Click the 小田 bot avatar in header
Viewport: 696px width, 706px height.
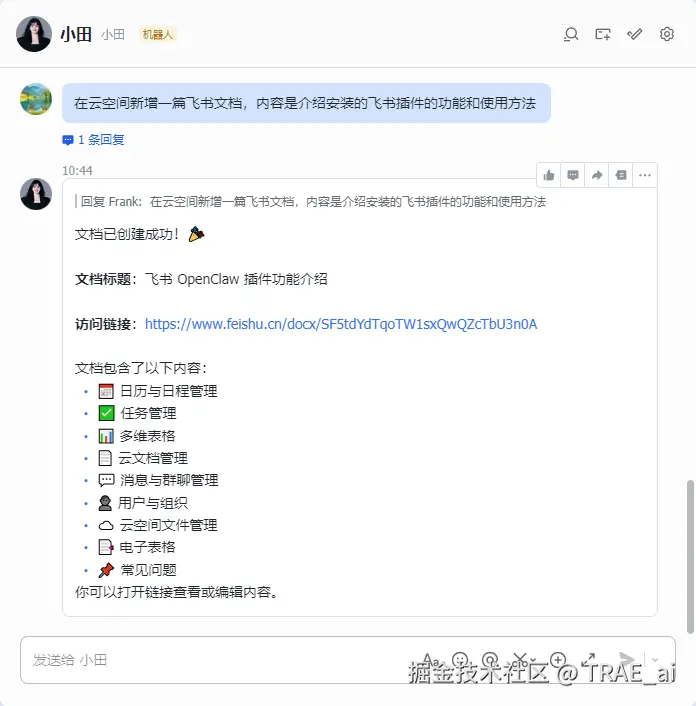click(34, 34)
